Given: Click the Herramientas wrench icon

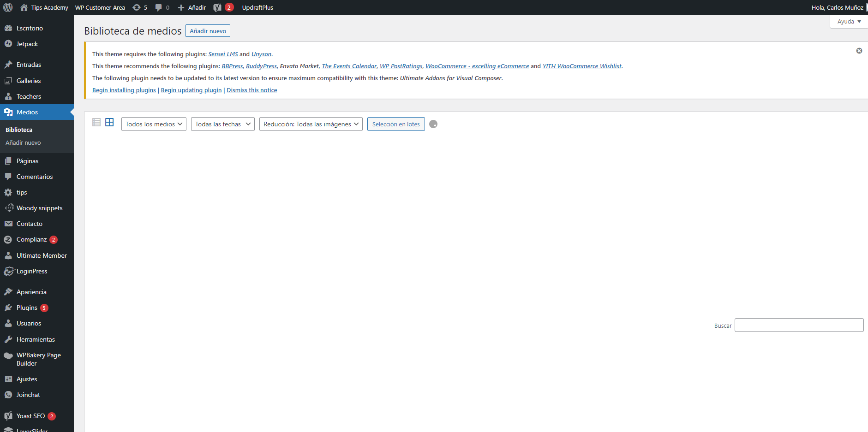Looking at the screenshot, I should point(8,339).
